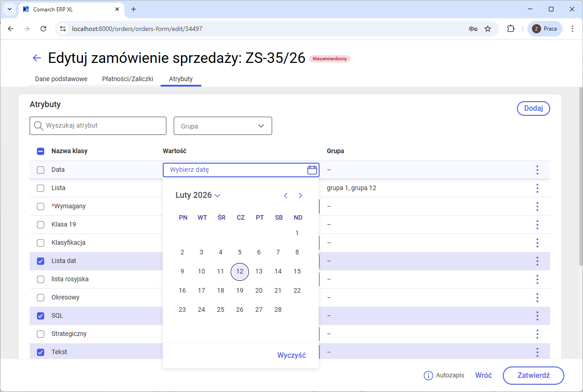Click the info icon next to Autozapis

click(428, 375)
